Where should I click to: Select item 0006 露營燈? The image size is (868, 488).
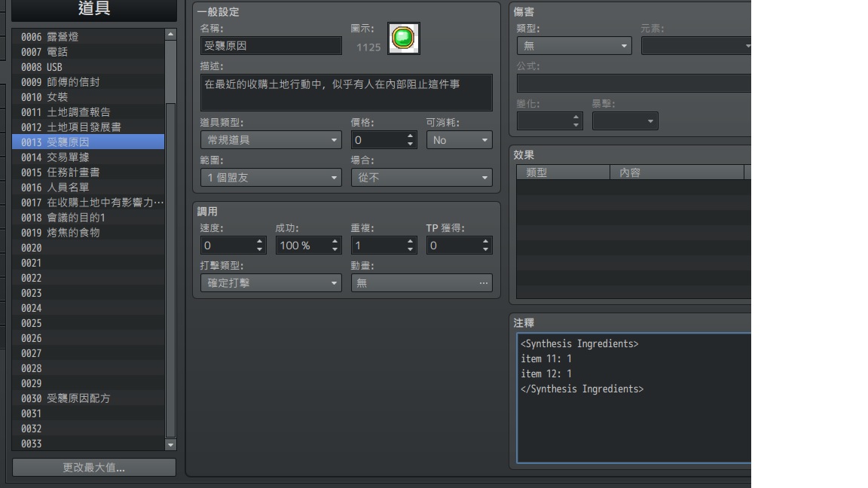click(88, 36)
